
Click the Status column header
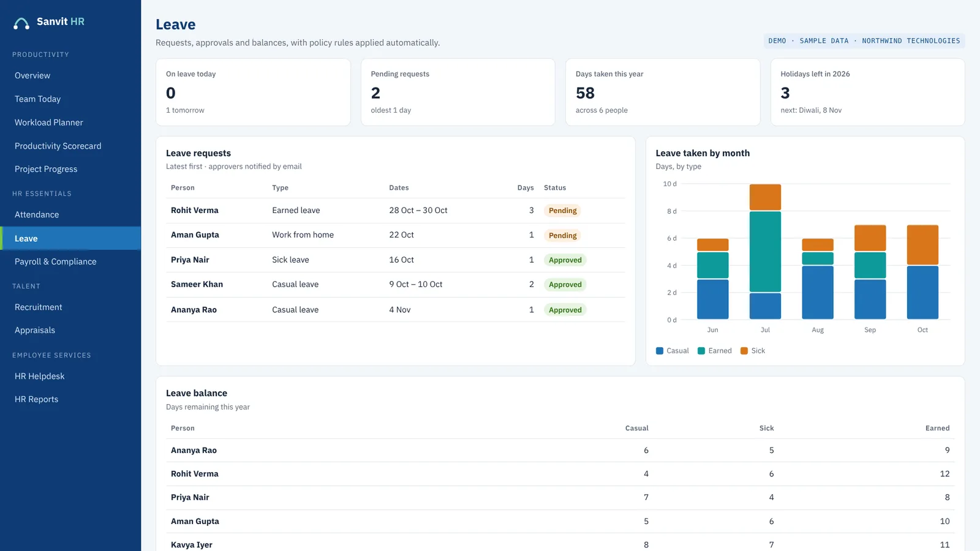[x=555, y=188]
